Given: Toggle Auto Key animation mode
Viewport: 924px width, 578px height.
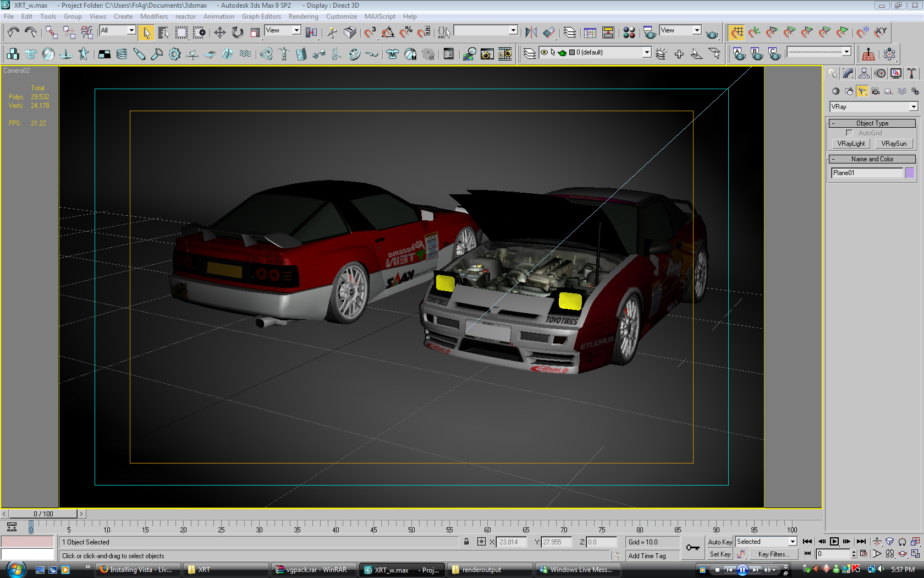Looking at the screenshot, I should [719, 542].
